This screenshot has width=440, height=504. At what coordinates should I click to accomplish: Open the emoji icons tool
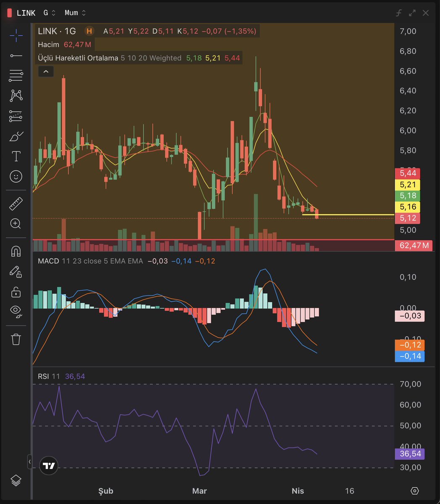pos(16,177)
